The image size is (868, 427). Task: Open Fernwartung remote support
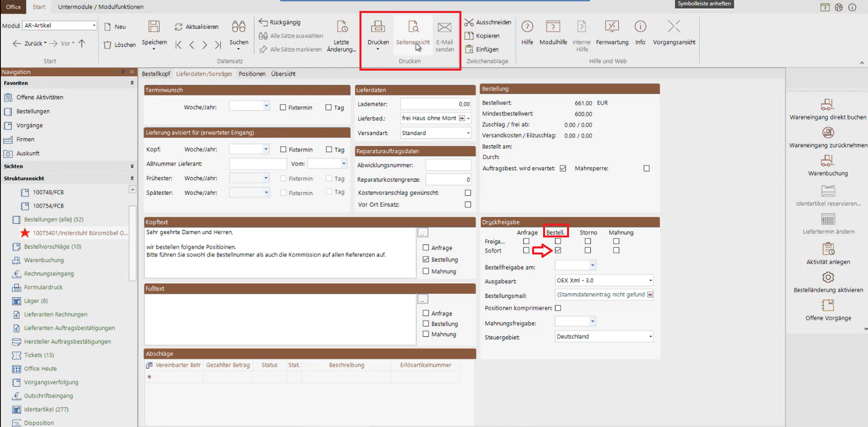(612, 27)
